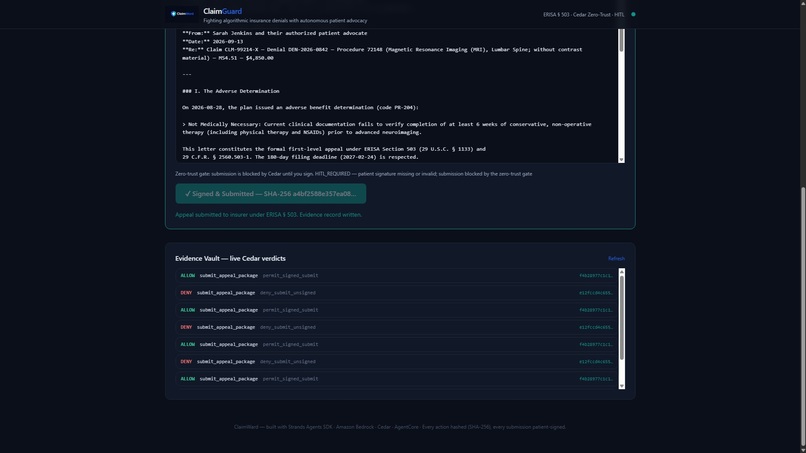Click the '29 C.F.R. § 2560.503-1' deadline line
The image size is (806, 453).
tap(300, 157)
